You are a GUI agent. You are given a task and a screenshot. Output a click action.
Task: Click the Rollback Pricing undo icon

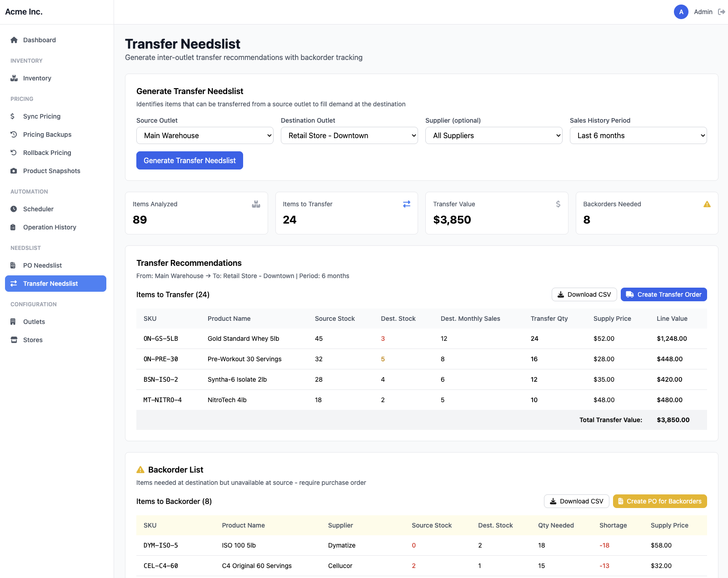[14, 153]
